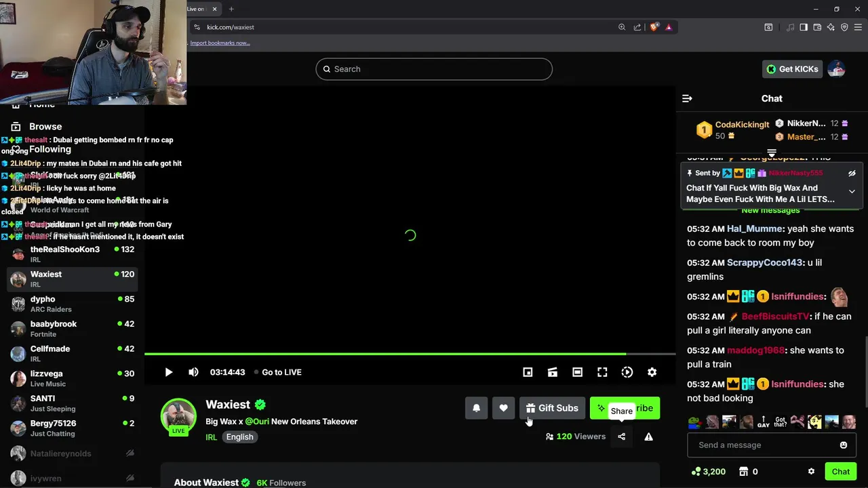Viewport: 868px width, 488px height.
Task: Open Brave Rewards triangle icon
Action: 669,27
